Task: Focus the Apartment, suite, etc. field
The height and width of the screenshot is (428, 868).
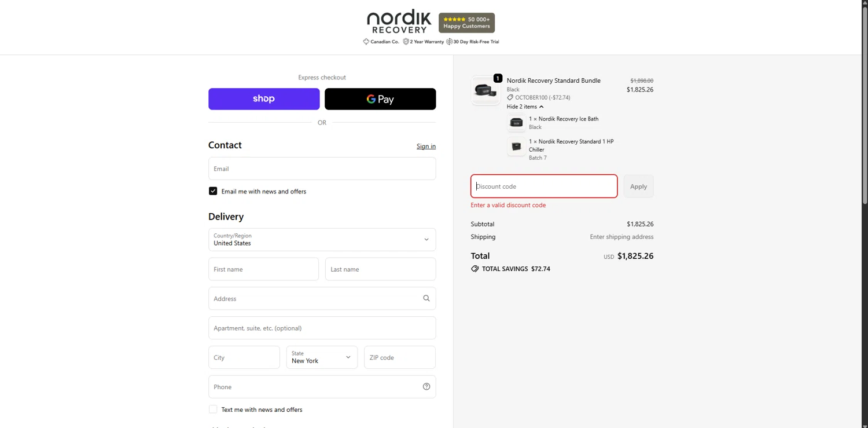Action: 322,328
